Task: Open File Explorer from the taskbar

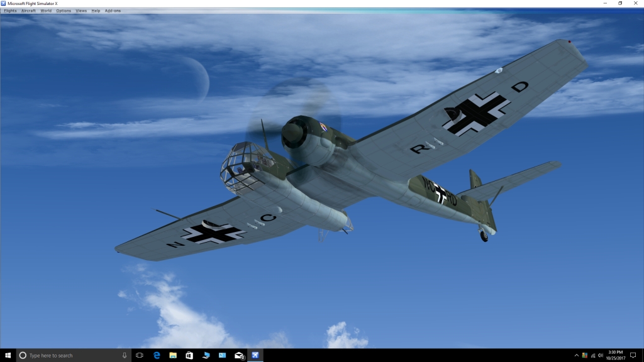Action: point(173,356)
